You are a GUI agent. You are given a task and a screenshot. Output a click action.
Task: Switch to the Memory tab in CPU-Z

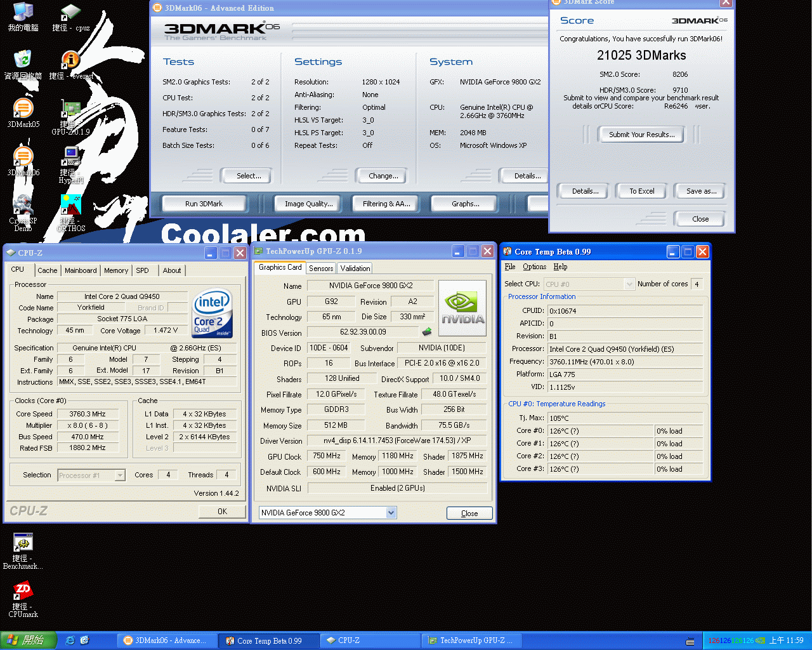click(x=116, y=270)
